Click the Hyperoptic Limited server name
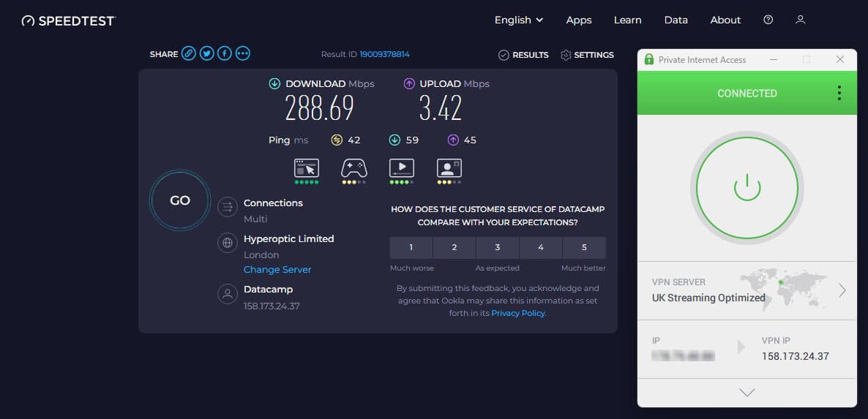The image size is (868, 419). 289,239
